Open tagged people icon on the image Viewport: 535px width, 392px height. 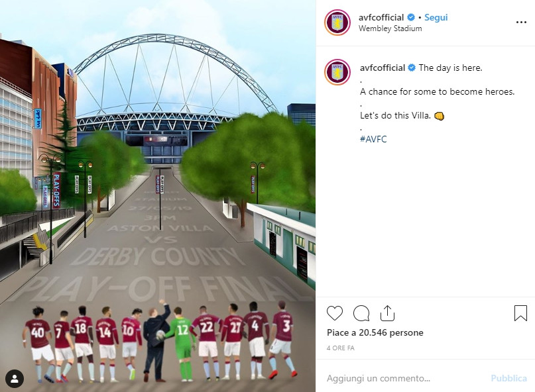pos(14,378)
